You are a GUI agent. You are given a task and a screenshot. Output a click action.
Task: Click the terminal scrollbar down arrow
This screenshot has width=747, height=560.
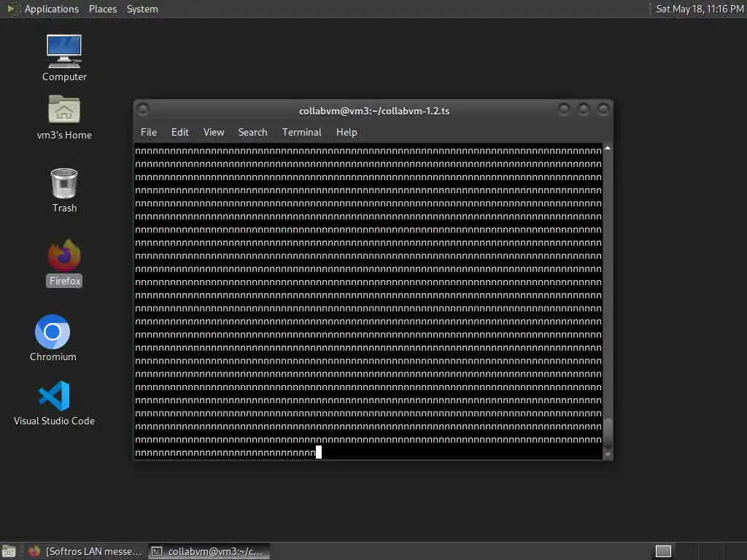click(608, 455)
